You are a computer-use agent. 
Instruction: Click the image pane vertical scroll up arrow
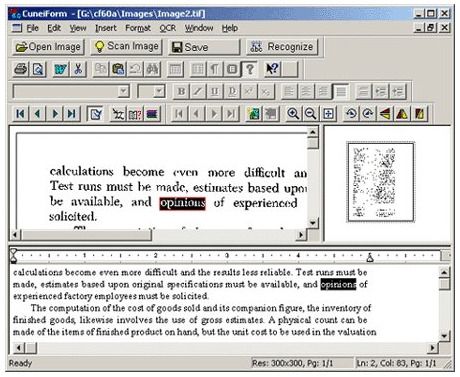313,132
